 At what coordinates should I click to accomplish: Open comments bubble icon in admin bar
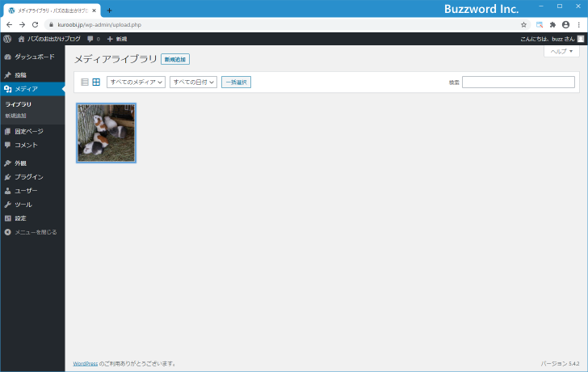[x=91, y=39]
